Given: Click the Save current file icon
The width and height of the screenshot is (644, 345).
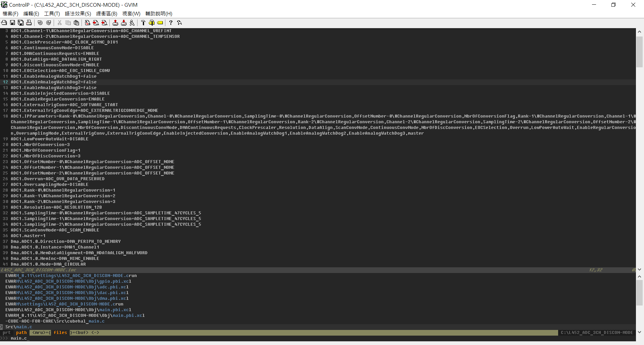Looking at the screenshot, I should [x=12, y=23].
